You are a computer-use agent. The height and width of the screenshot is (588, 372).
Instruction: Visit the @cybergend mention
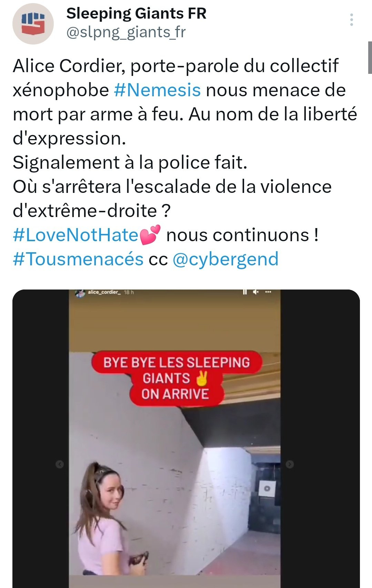[225, 259]
